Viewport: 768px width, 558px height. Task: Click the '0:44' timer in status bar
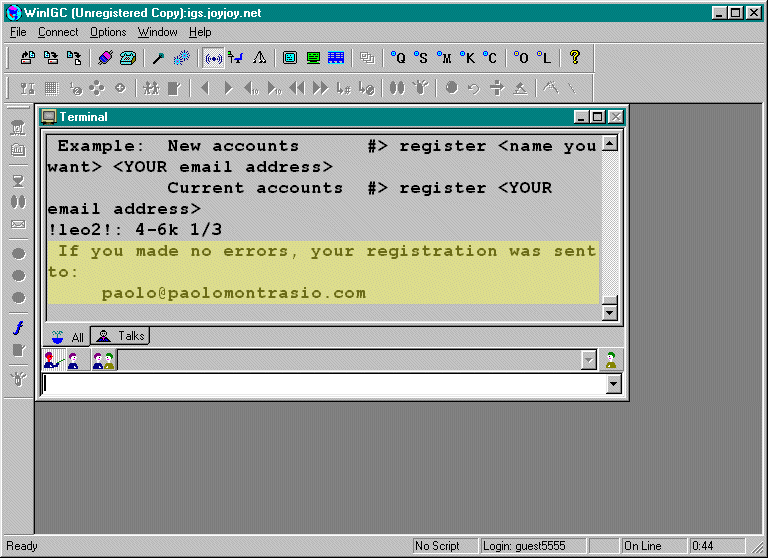tap(717, 546)
